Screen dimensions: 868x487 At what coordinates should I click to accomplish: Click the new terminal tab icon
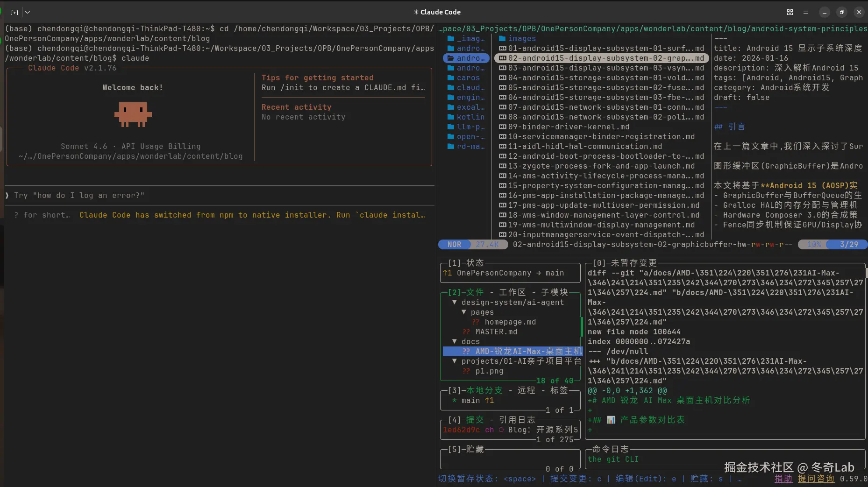pyautogui.click(x=14, y=12)
